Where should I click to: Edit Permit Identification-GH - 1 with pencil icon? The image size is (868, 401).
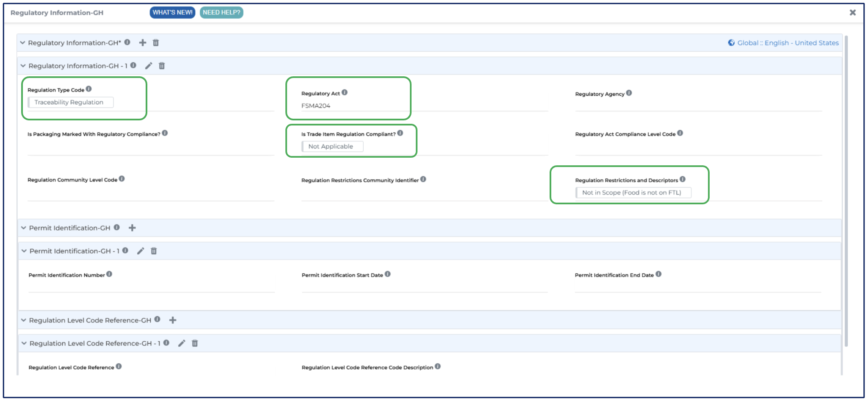[x=141, y=251]
